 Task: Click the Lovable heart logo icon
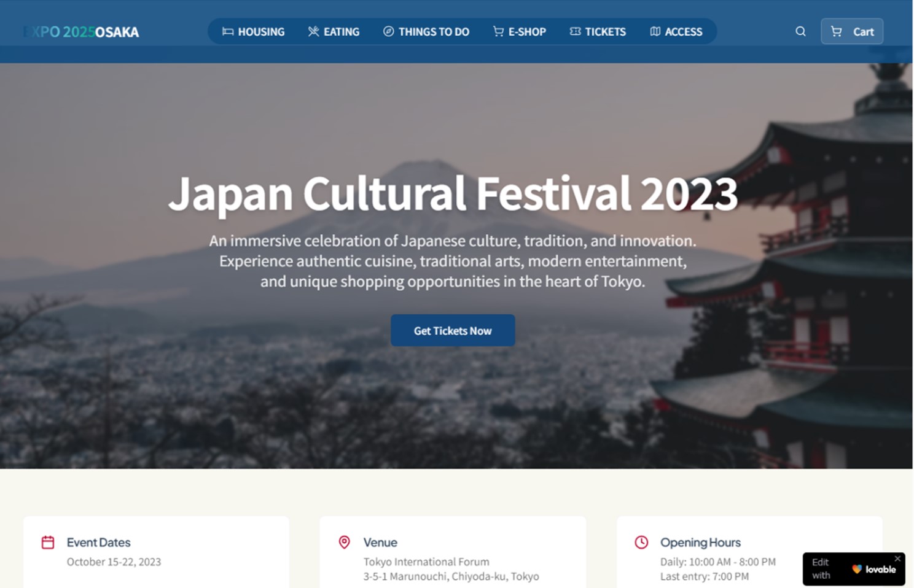coord(857,569)
